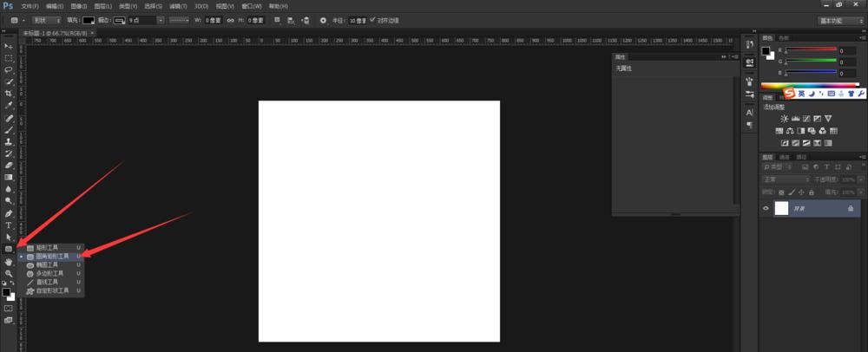The height and width of the screenshot is (352, 868).
Task: Open the layer blend mode dropdown
Action: point(787,179)
